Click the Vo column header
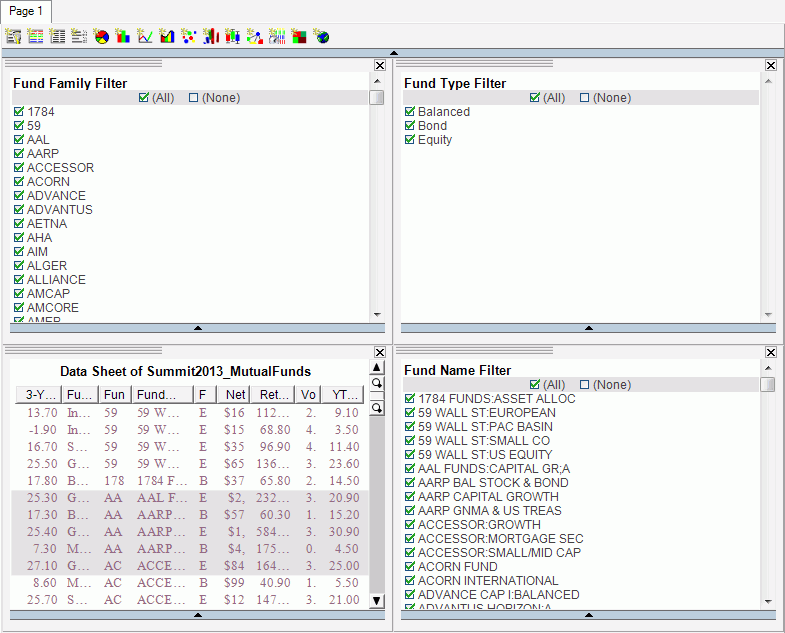 [308, 395]
